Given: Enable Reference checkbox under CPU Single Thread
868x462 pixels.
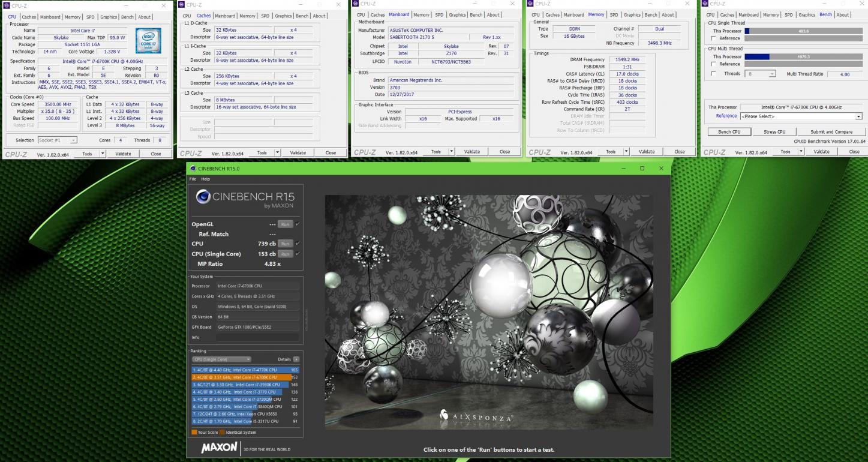Looking at the screenshot, I should pos(713,38).
